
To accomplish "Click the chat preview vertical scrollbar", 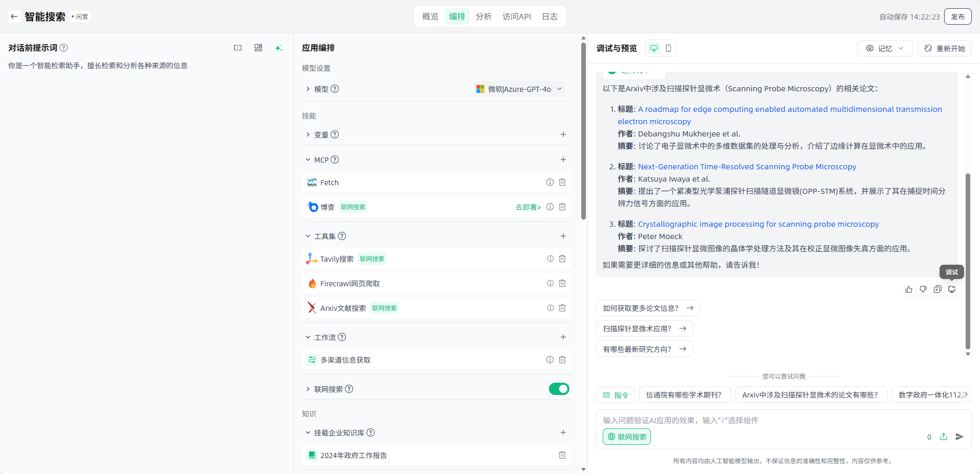I will pyautogui.click(x=968, y=261).
